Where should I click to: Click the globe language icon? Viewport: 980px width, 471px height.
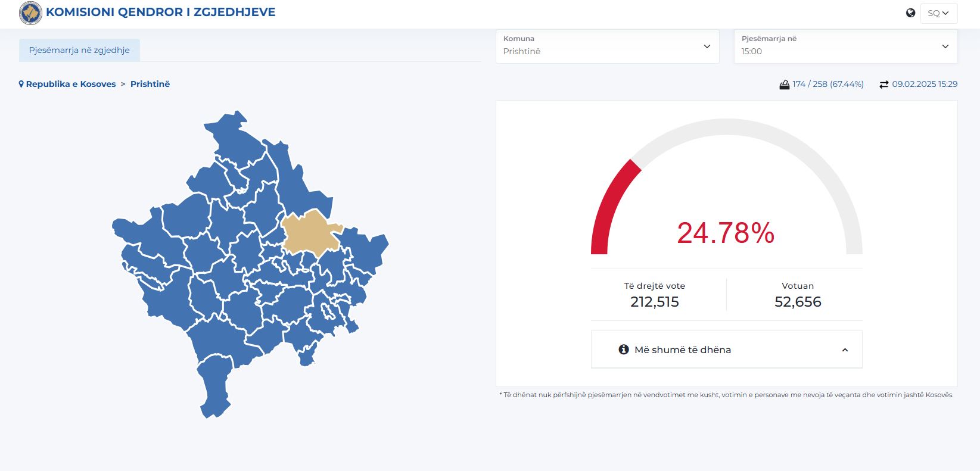coord(910,13)
